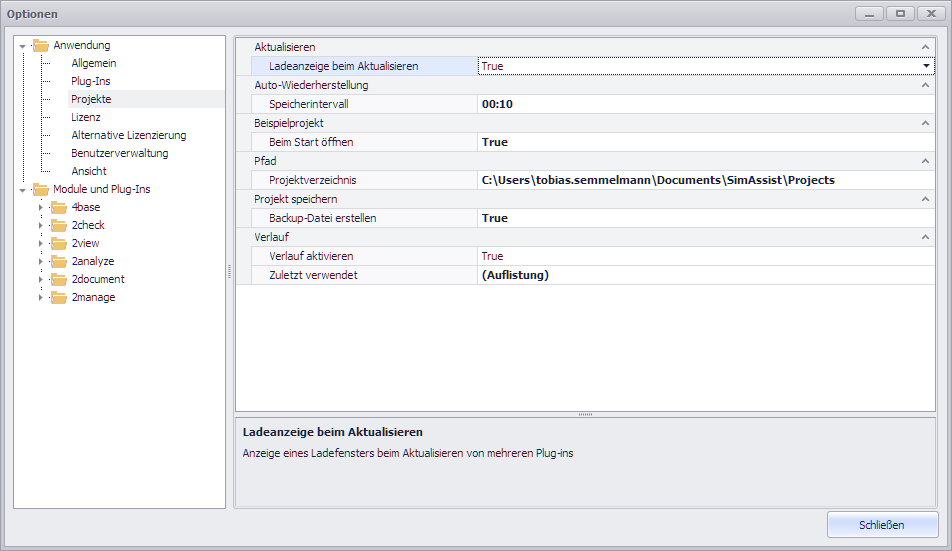
Task: Expand the 2view tree node
Action: coord(41,243)
